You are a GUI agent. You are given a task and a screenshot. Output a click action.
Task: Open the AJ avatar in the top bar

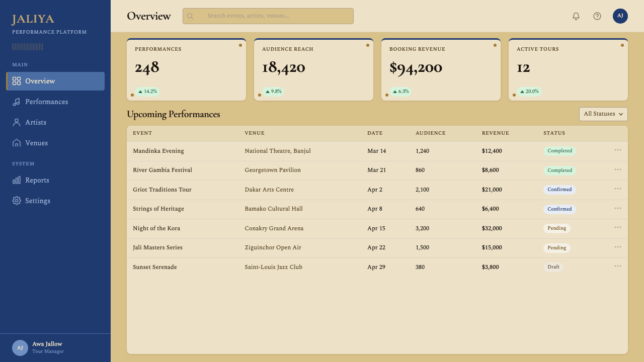620,16
